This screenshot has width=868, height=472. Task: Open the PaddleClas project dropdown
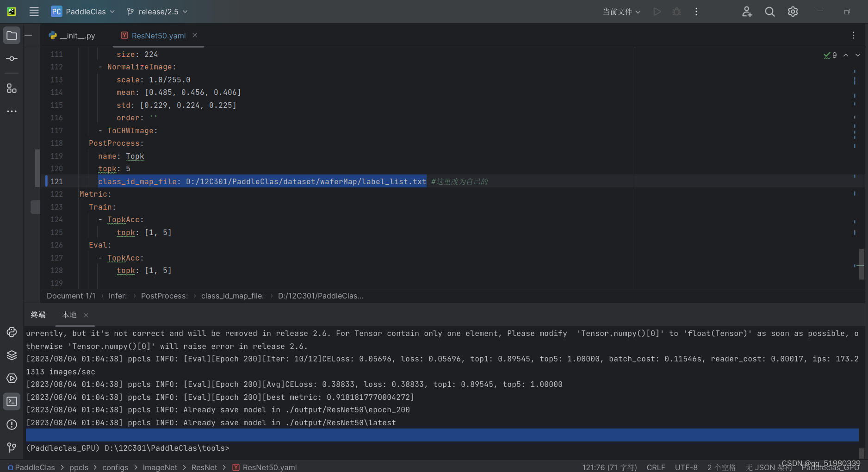pyautogui.click(x=83, y=12)
